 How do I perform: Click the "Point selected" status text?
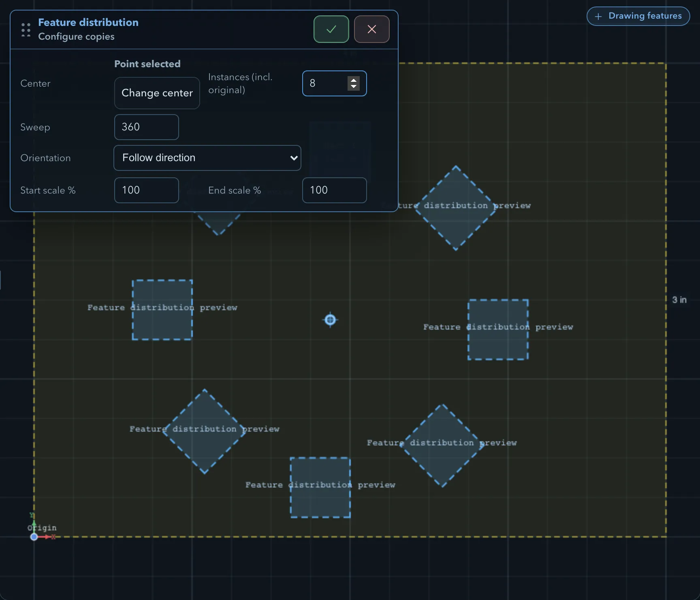click(147, 64)
